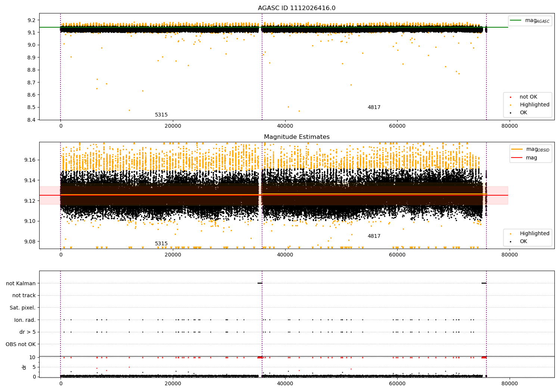Click the mag OBSID legend entry in middle plot
The height and width of the screenshot is (392, 560).
[x=531, y=149]
